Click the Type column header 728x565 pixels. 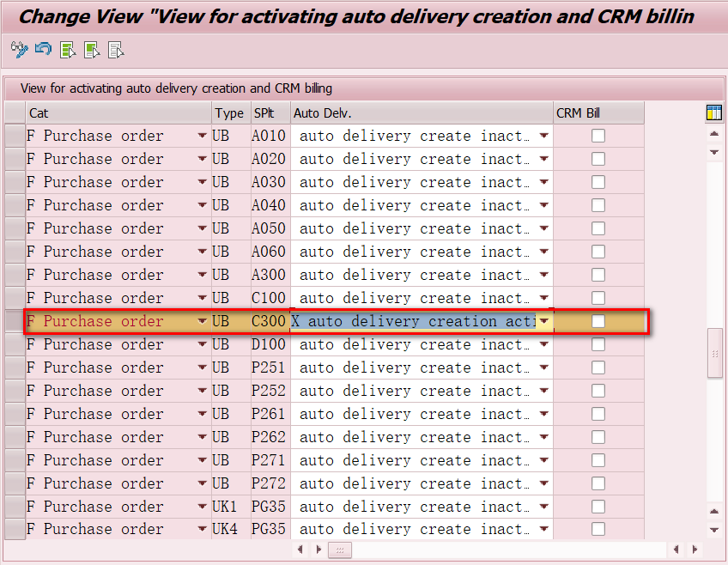[x=231, y=112]
